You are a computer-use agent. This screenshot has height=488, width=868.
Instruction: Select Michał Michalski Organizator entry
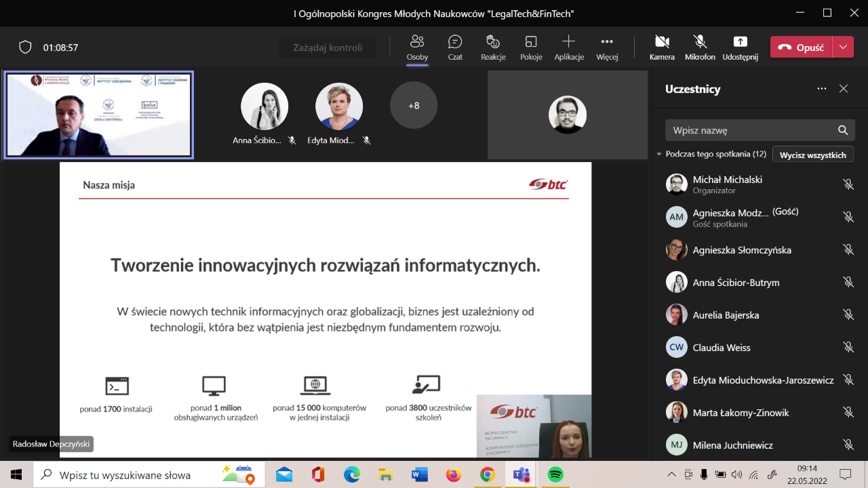pos(727,184)
